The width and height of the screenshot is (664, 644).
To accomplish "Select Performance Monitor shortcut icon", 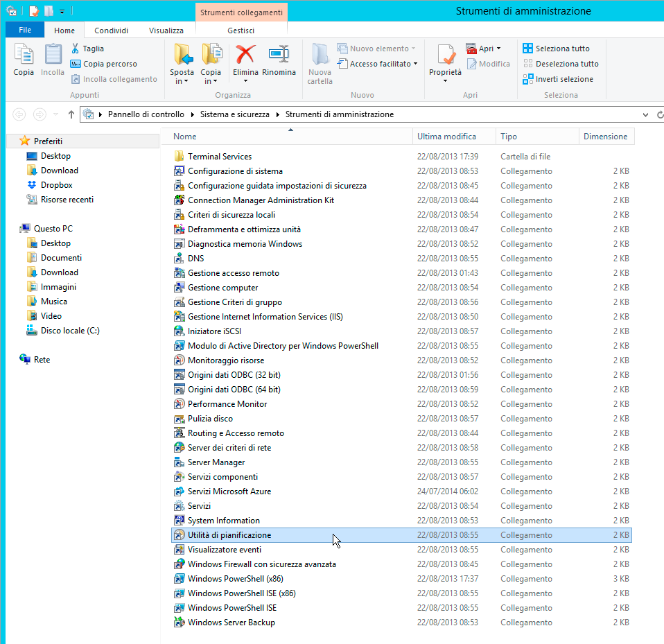I will [x=179, y=404].
